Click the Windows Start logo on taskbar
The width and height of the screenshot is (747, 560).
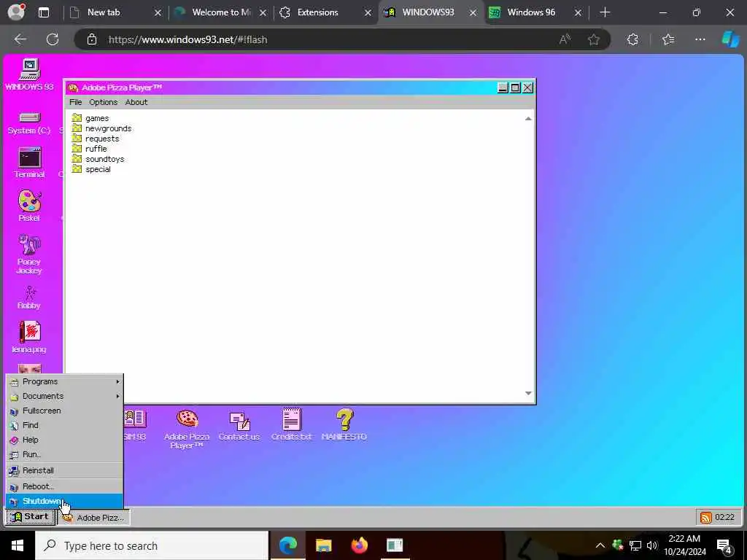click(18, 545)
